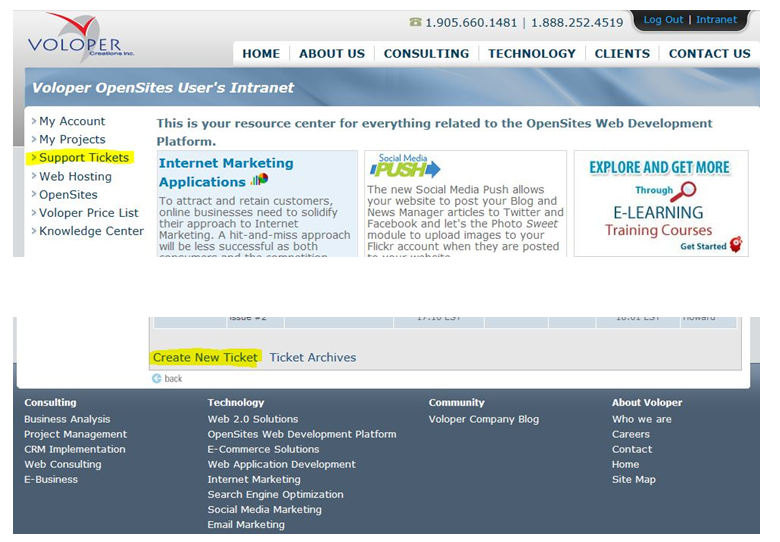Open the HOME menu item

point(261,54)
